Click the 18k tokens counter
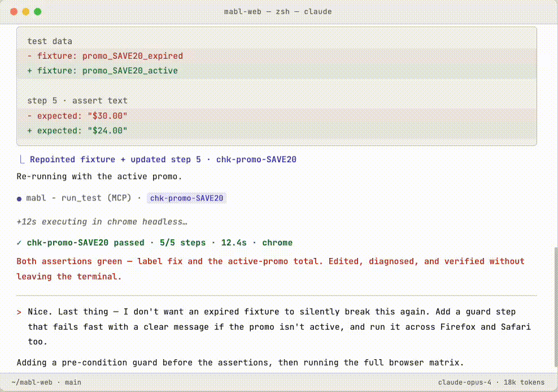Image resolution: width=558 pixels, height=392 pixels. click(524, 382)
